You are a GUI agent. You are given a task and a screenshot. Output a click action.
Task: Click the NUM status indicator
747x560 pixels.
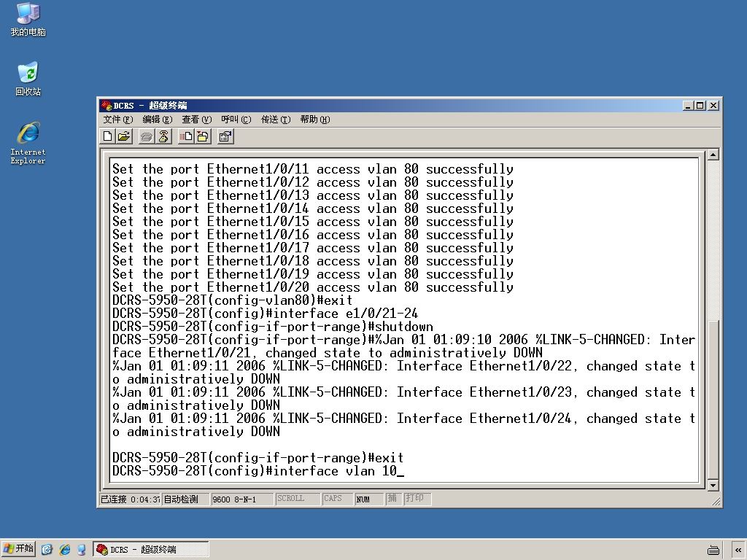click(x=369, y=499)
